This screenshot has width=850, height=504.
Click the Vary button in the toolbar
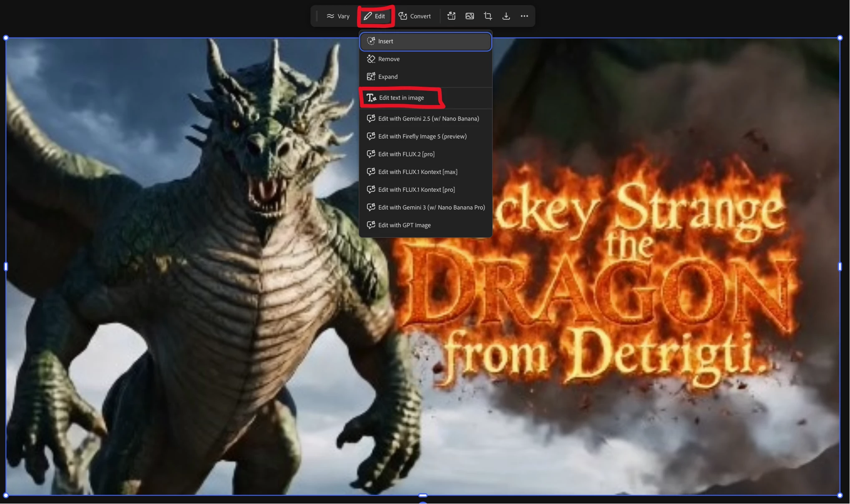point(338,16)
